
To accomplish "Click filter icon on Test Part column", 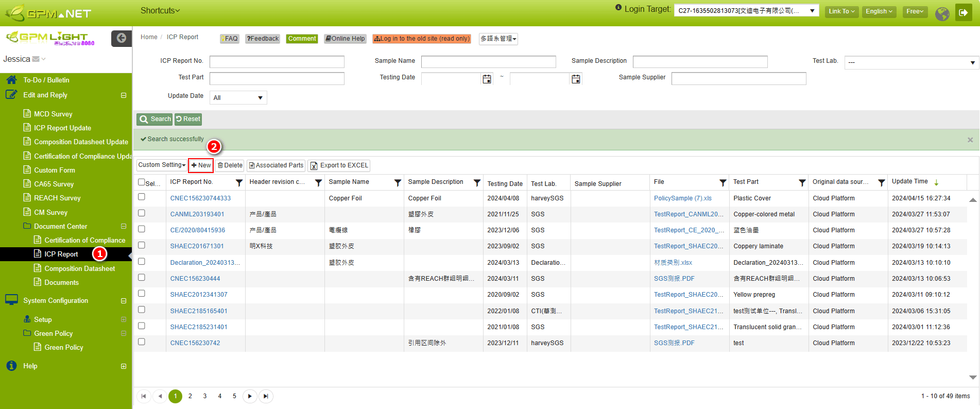I will click(x=802, y=183).
